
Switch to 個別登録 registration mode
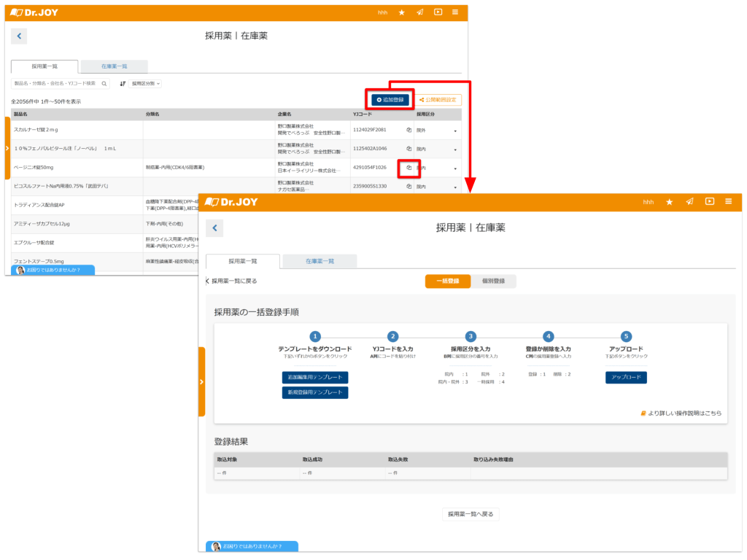[493, 281]
